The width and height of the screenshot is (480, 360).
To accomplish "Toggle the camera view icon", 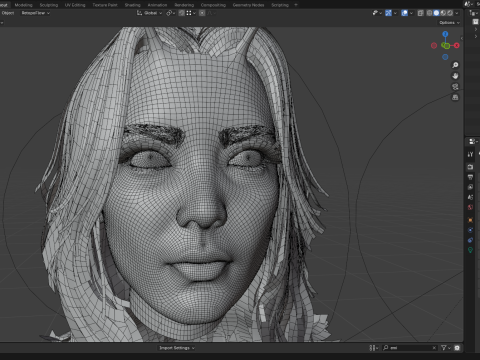I will tap(455, 87).
